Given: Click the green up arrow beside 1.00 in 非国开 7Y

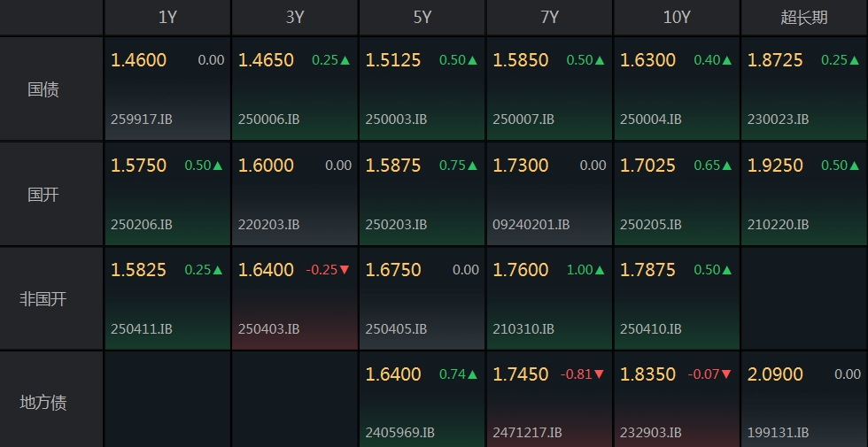Looking at the screenshot, I should [x=600, y=270].
